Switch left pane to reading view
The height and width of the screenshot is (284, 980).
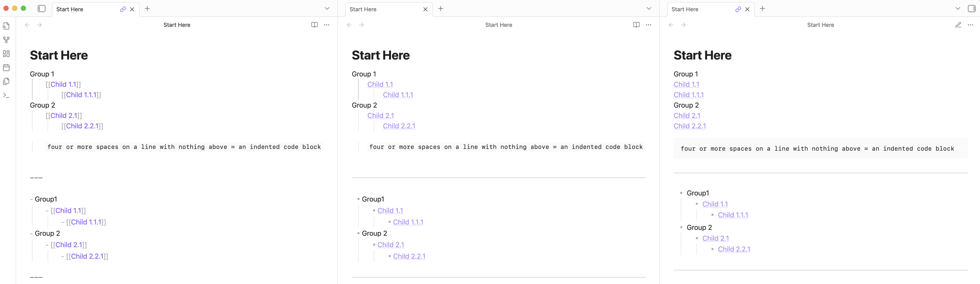pos(314,25)
